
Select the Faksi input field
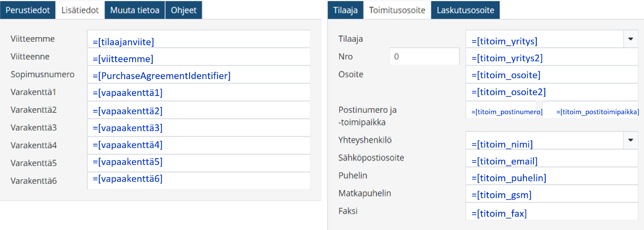tap(552, 211)
